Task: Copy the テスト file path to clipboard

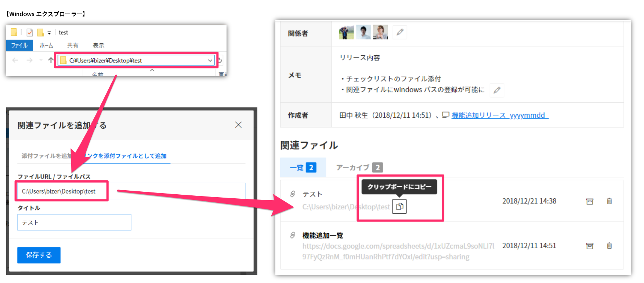Action: pos(399,206)
